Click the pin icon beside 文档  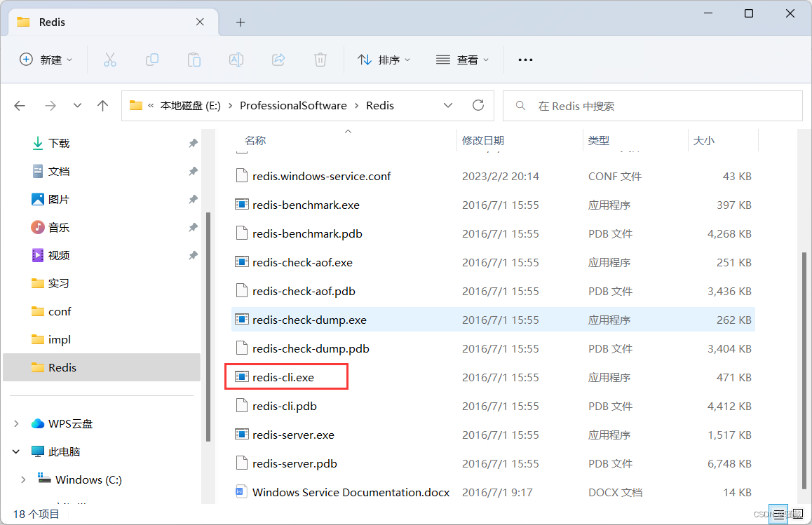click(x=193, y=171)
